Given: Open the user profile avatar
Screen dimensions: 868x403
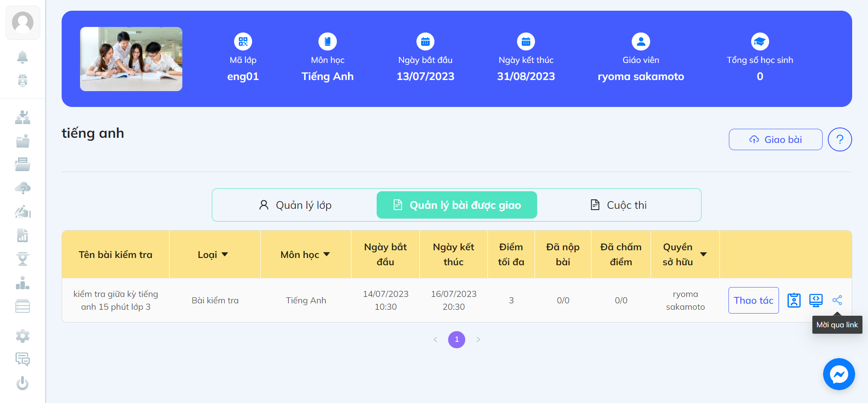Looking at the screenshot, I should 23,23.
